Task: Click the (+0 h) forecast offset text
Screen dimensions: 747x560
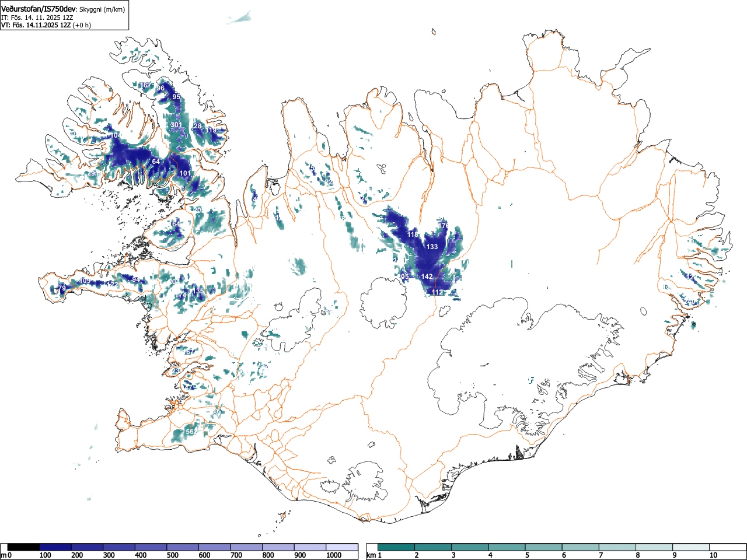Action: pyautogui.click(x=82, y=25)
